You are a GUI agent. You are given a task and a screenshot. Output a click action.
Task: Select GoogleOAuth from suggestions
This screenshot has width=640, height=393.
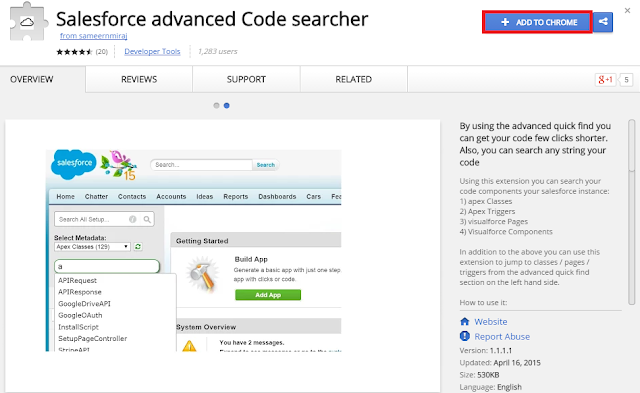80,315
